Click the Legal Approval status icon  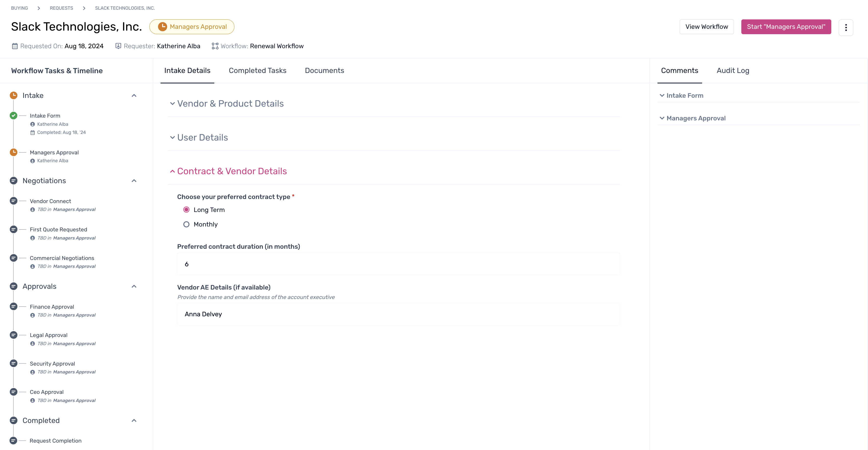(x=14, y=335)
